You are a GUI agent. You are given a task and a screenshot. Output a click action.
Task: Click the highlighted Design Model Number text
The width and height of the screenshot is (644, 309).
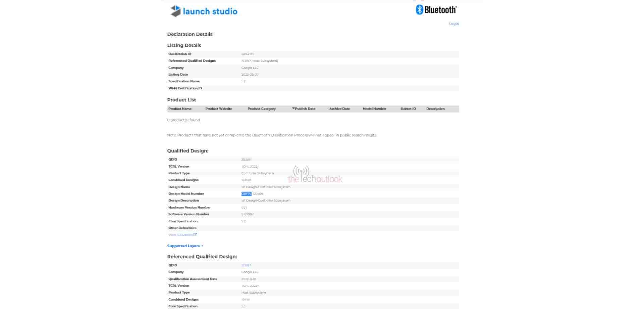(246, 194)
